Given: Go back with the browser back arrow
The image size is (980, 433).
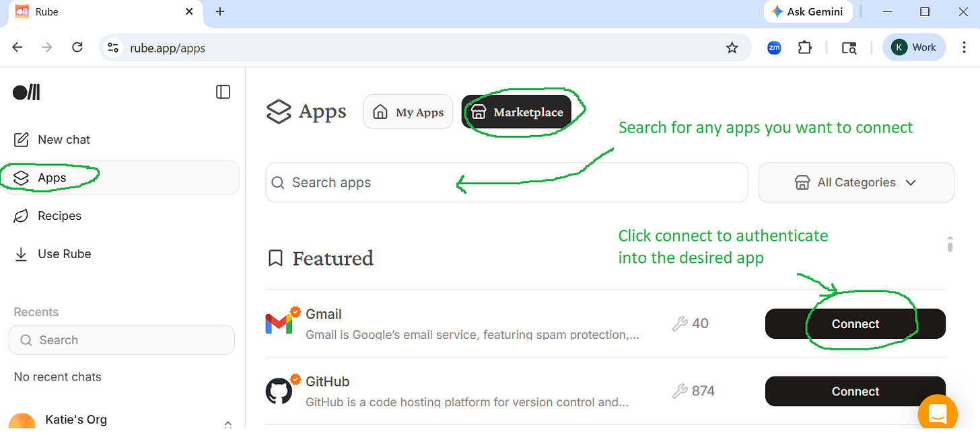Looking at the screenshot, I should (x=17, y=47).
